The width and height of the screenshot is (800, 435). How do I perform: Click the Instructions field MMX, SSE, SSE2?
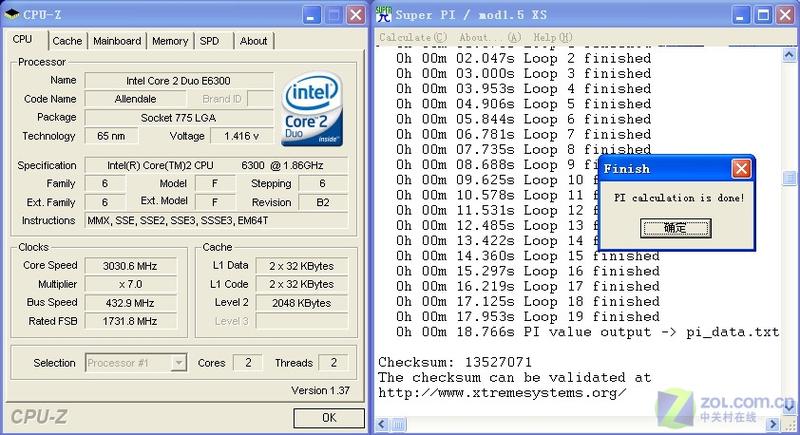(216, 220)
